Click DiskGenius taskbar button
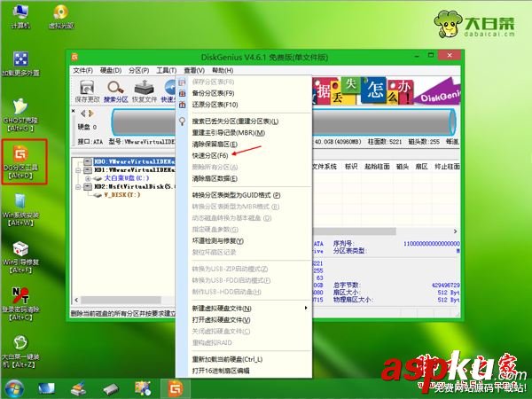 click(176, 389)
